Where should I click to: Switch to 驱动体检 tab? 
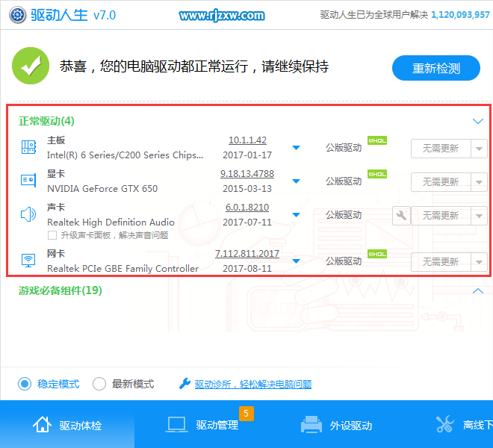[67, 424]
